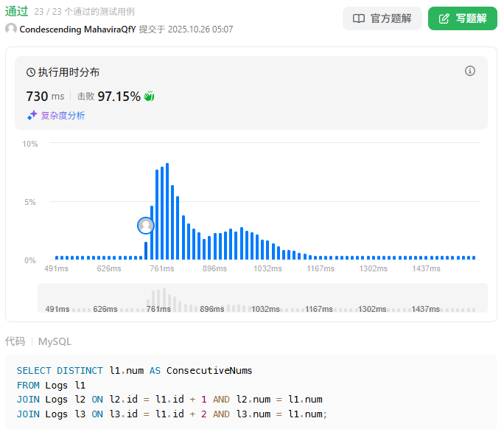Click the 击败 97.15% beat percentage
Screen dimensions: 504x435
pyautogui.click(x=109, y=97)
